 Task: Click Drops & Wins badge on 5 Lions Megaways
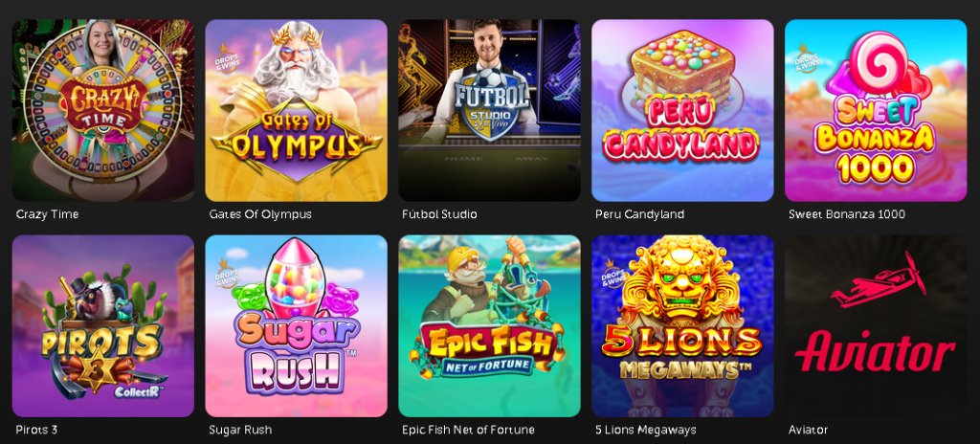coord(612,273)
